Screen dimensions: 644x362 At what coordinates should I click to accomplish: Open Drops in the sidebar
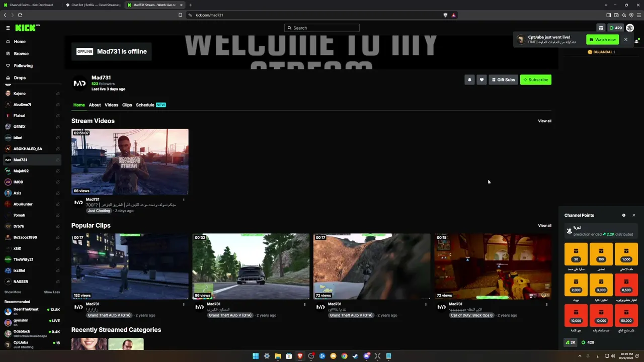20,78
